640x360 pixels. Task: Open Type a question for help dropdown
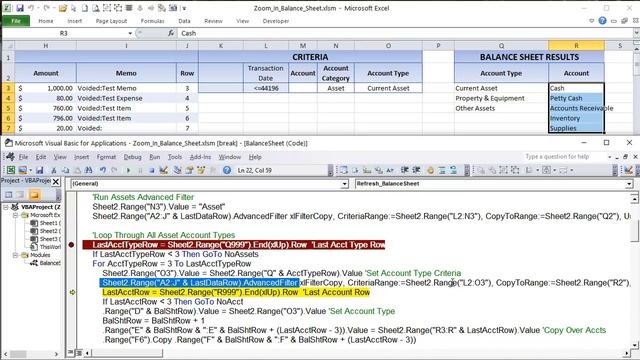[610, 157]
